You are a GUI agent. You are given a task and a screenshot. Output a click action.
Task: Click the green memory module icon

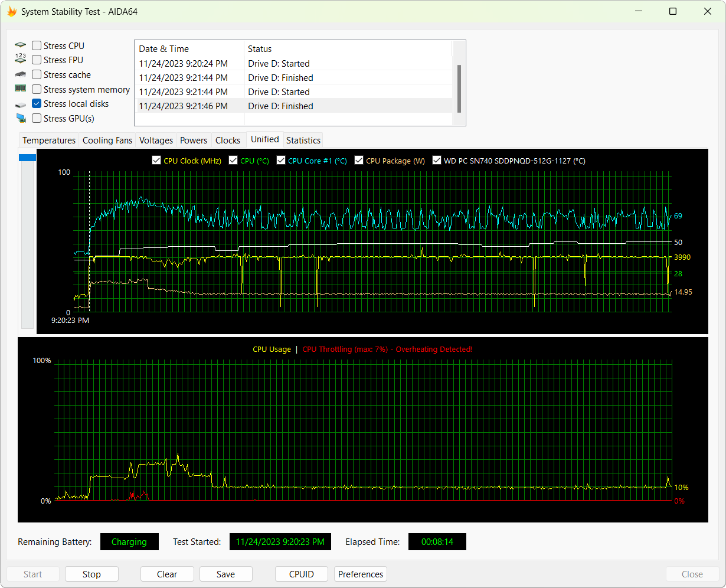point(21,89)
